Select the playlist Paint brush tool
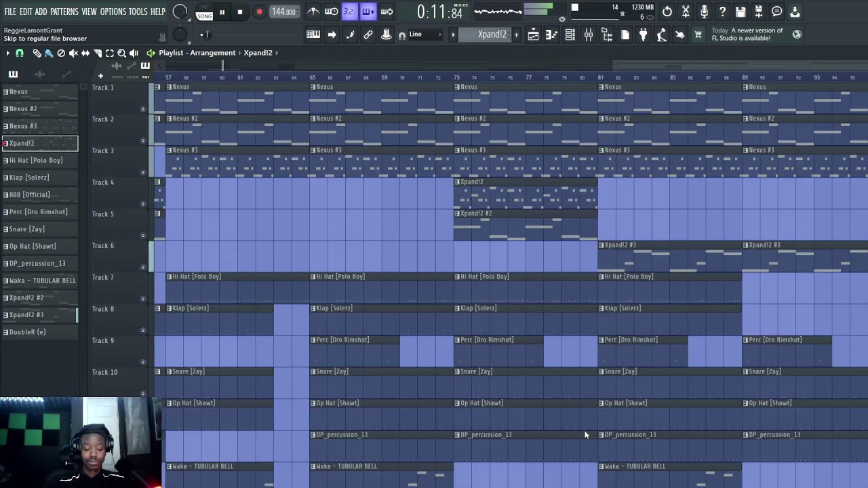The height and width of the screenshot is (488, 868). (x=49, y=53)
